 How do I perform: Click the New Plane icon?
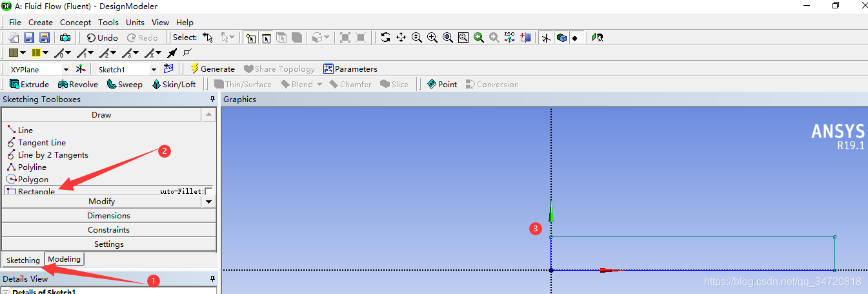pyautogui.click(x=81, y=69)
